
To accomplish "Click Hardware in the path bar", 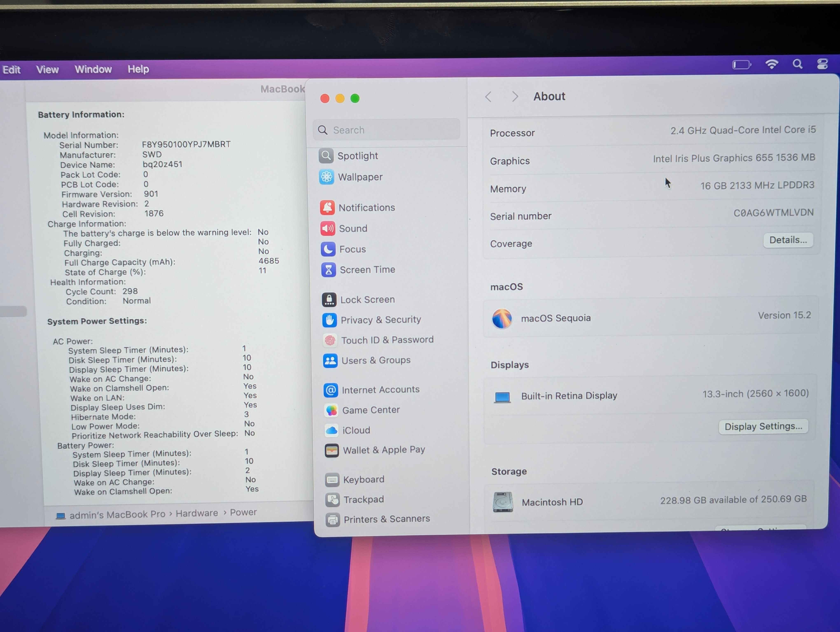I will coord(197,513).
